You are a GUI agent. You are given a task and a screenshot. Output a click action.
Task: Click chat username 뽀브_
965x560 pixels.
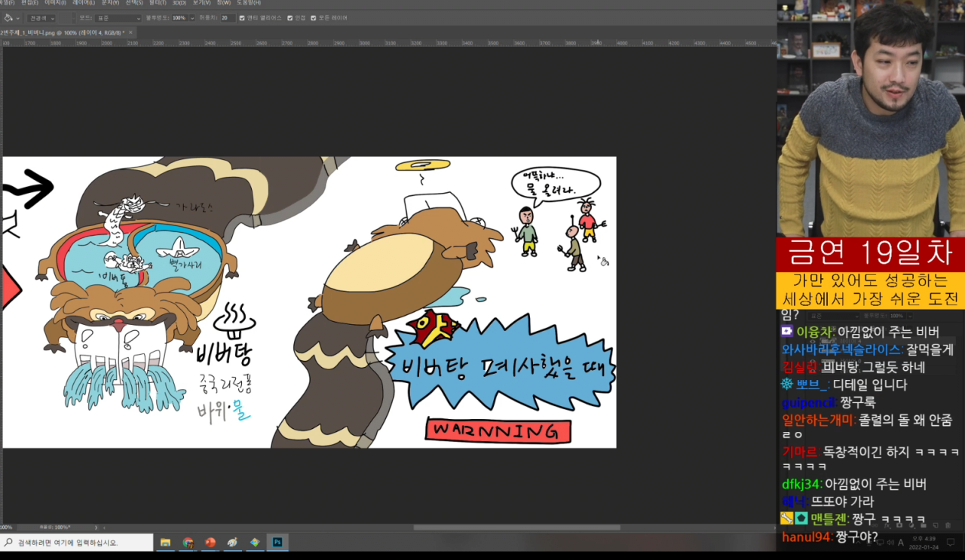click(813, 384)
